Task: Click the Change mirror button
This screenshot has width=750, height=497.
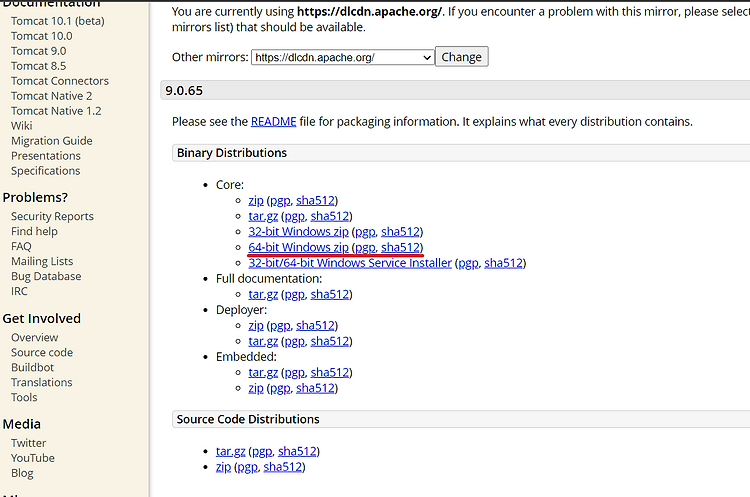Action: click(462, 57)
